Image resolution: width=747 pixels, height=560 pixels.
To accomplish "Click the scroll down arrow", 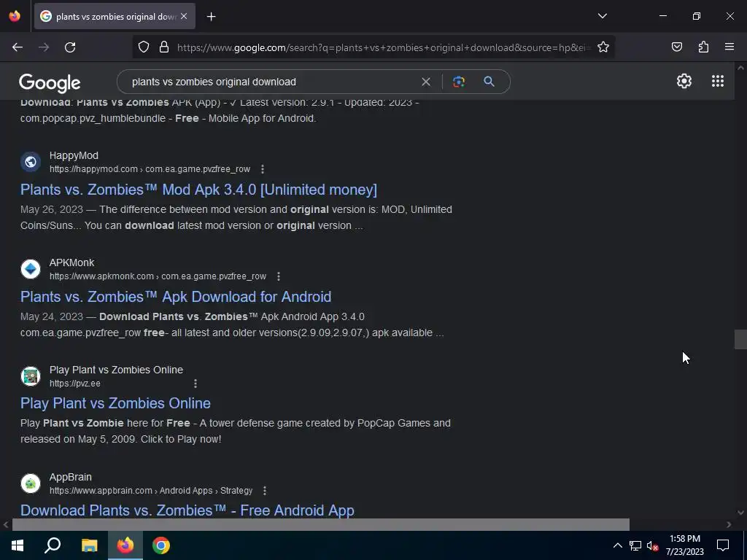I will pyautogui.click(x=740, y=513).
